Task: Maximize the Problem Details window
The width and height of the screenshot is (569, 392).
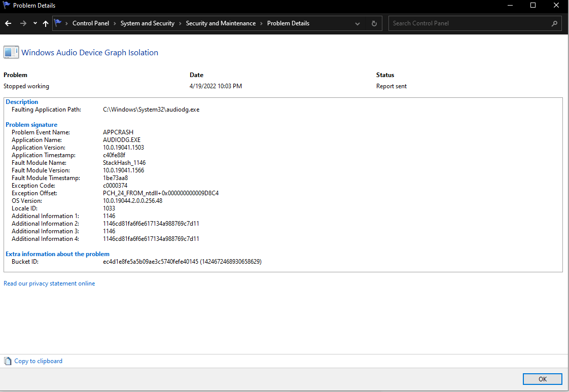Action: tap(532, 5)
